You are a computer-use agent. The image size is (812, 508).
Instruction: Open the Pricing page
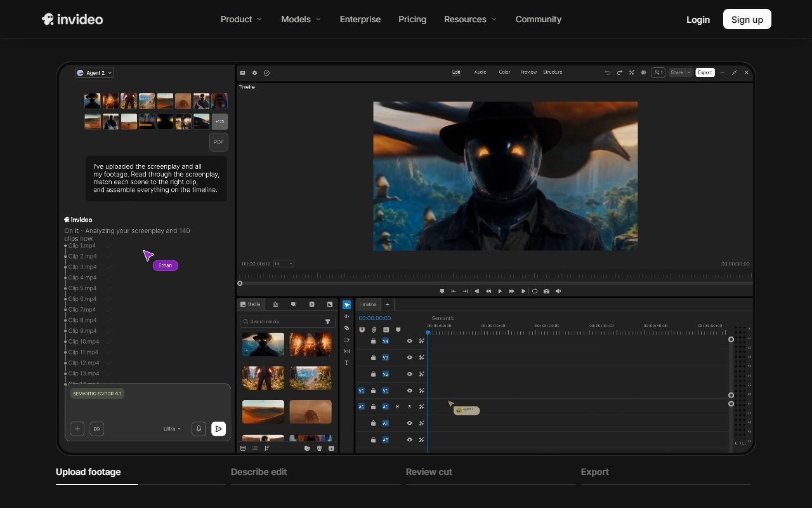tap(412, 19)
